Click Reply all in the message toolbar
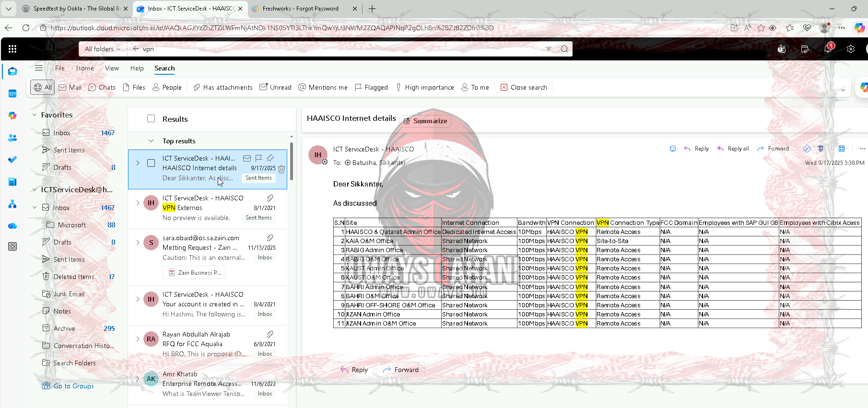The height and width of the screenshot is (408, 868). point(733,149)
